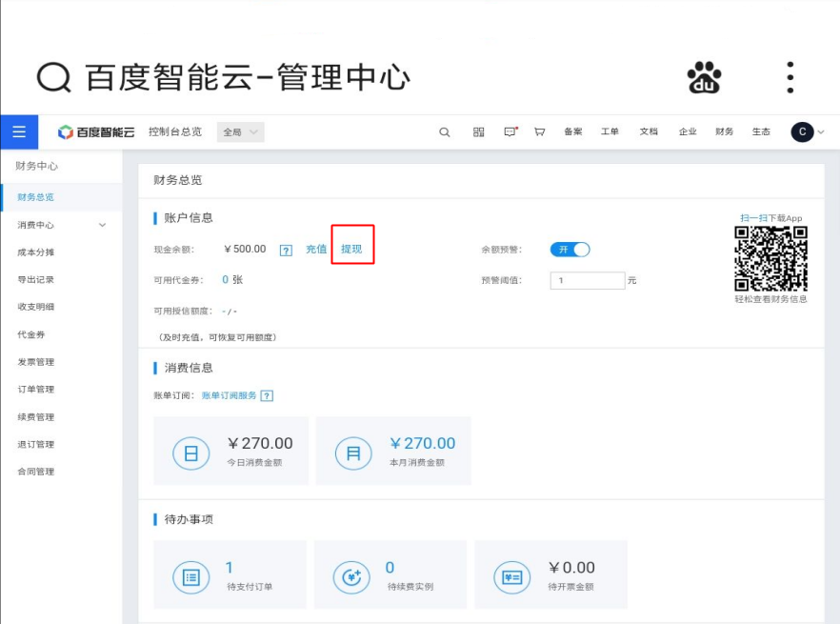Screen dimensions: 840x624
Task: Open 工单 in the top navigation
Action: tap(610, 131)
